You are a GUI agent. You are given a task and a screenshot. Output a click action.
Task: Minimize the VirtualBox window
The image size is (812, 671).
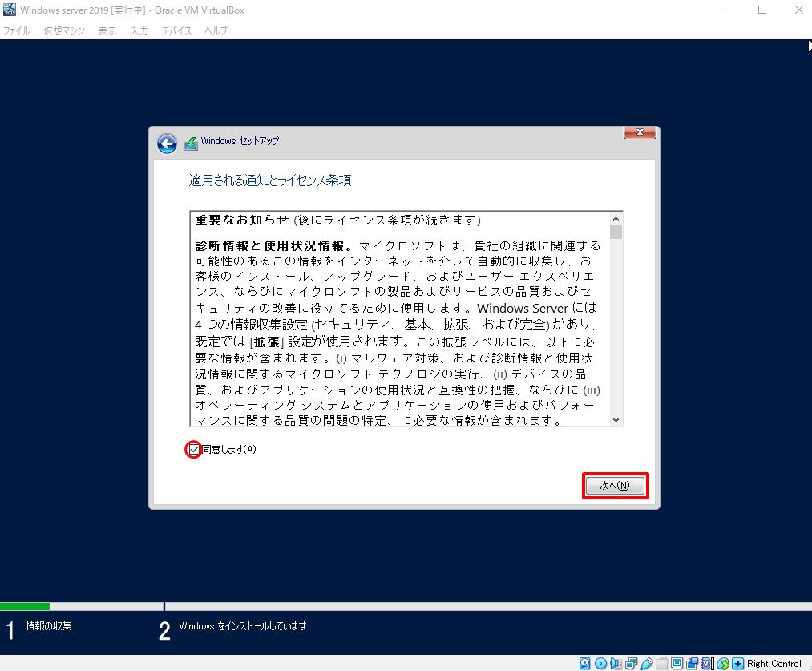point(726,10)
